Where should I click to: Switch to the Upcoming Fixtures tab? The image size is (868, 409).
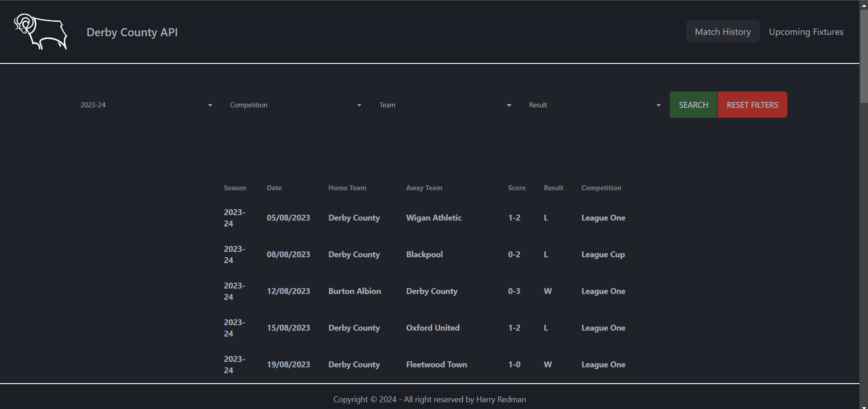click(x=806, y=32)
